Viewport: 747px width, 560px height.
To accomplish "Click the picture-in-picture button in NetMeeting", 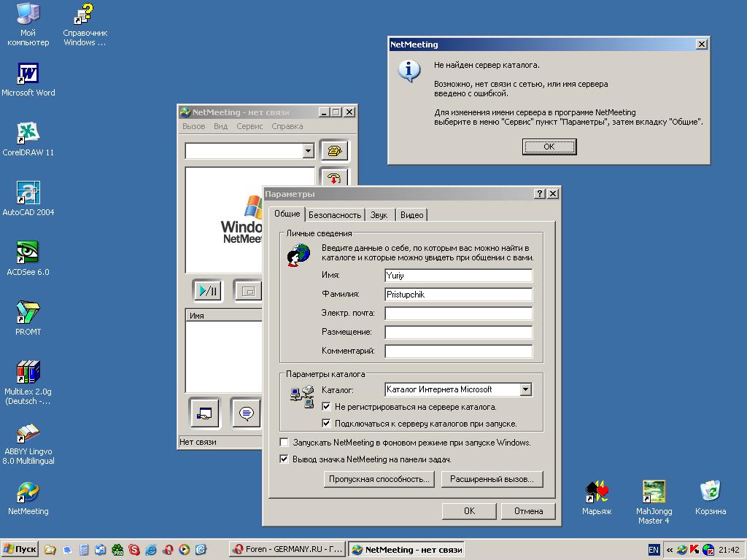I will 248,290.
